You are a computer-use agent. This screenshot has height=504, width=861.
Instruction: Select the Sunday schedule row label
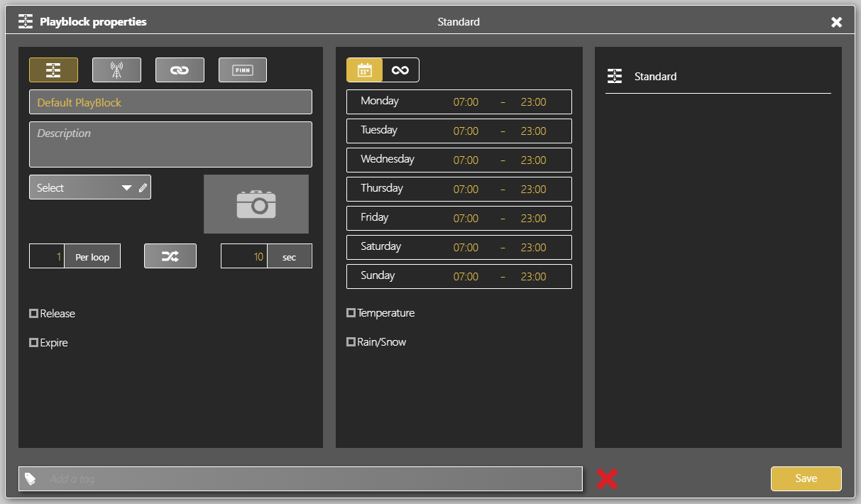pos(378,275)
